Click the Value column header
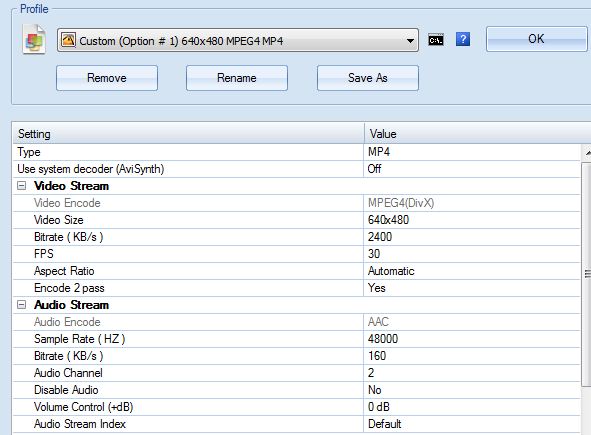The image size is (591, 435). (478, 134)
